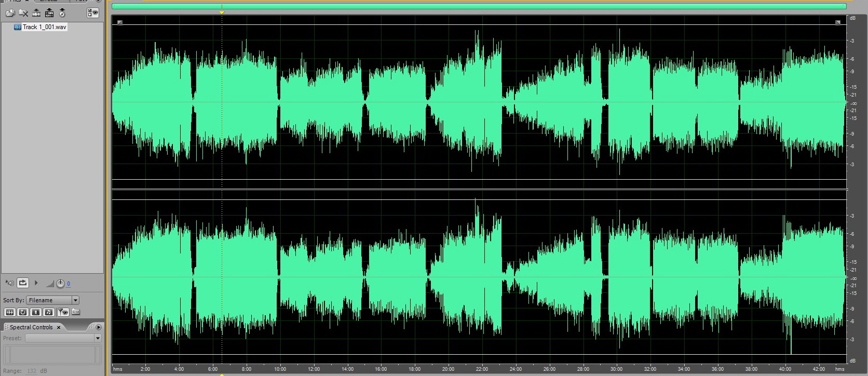Screen dimensions: 868x376
Task: Click the Show Full Paths icon
Action: (76, 312)
